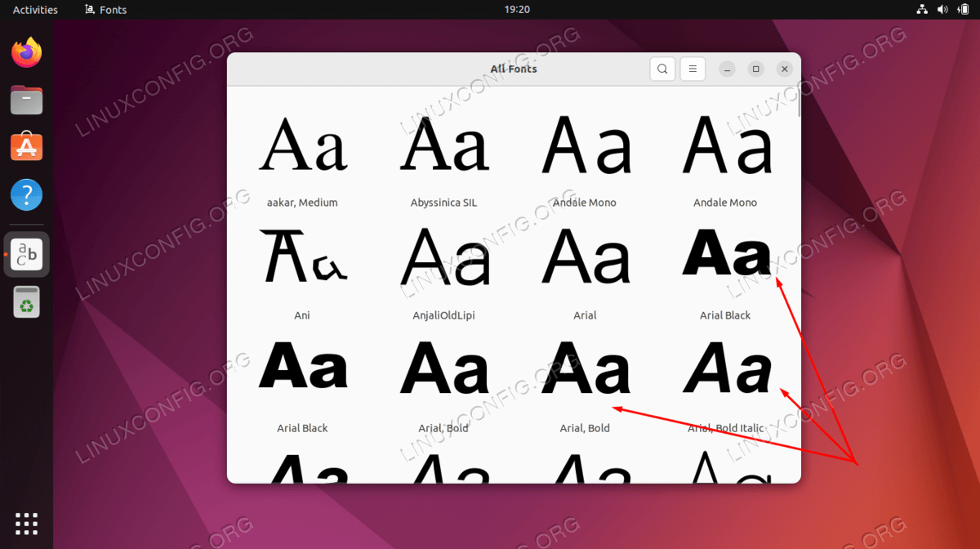Open the hamburger menu in the Fonts window

pos(693,69)
